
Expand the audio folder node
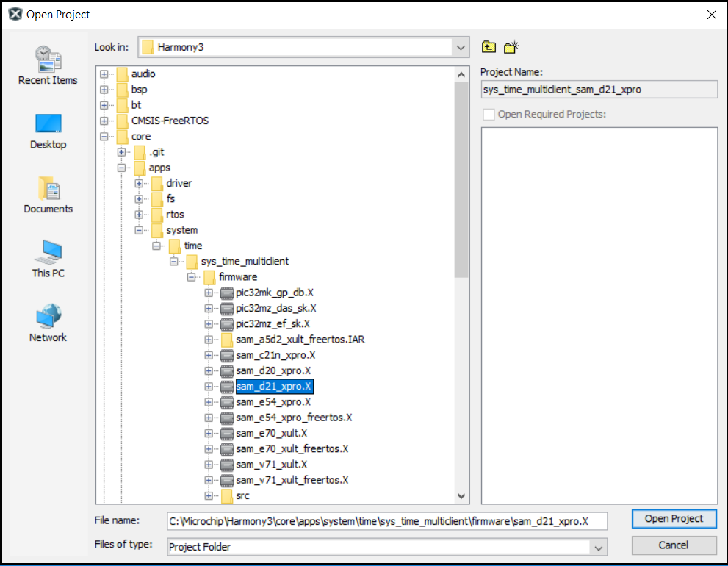pos(104,74)
